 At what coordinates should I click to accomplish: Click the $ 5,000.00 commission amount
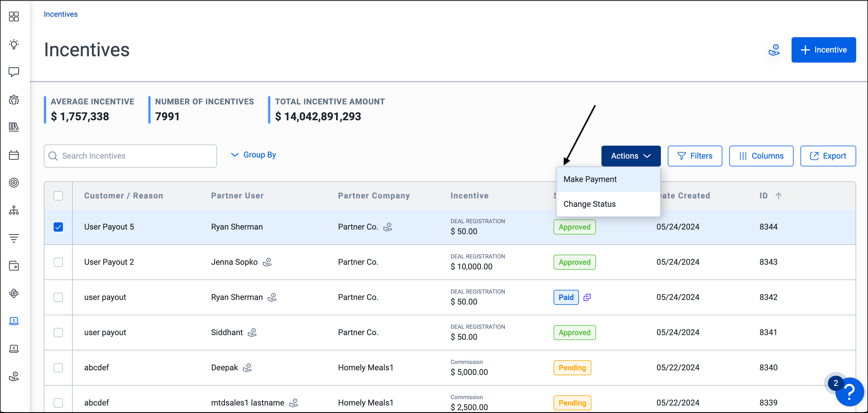[469, 372]
